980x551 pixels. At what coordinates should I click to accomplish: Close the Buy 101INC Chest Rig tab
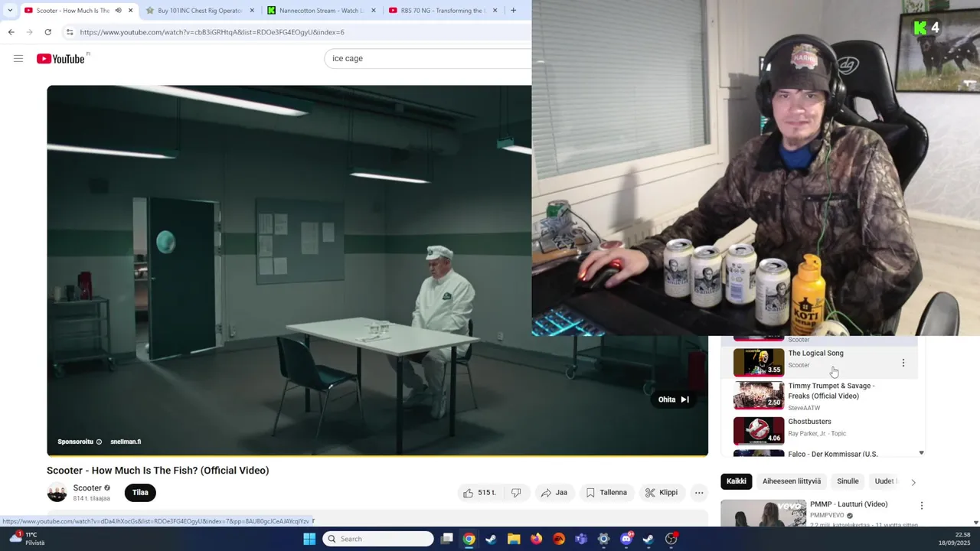252,11
